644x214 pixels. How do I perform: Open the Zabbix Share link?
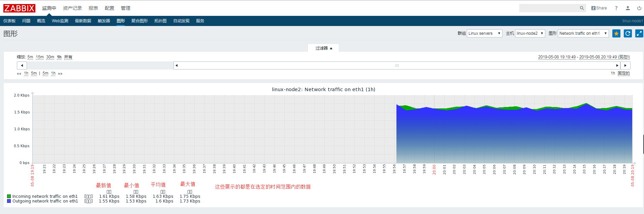(599, 8)
